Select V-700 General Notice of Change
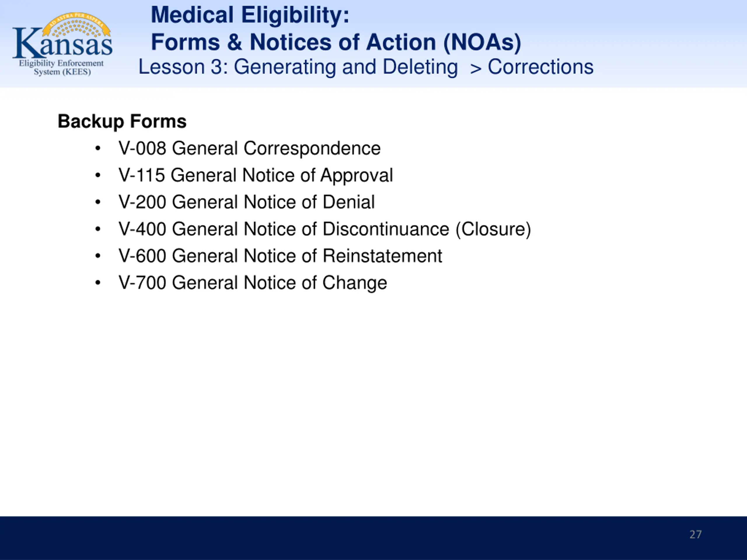Image resolution: width=747 pixels, height=560 pixels. coord(253,283)
